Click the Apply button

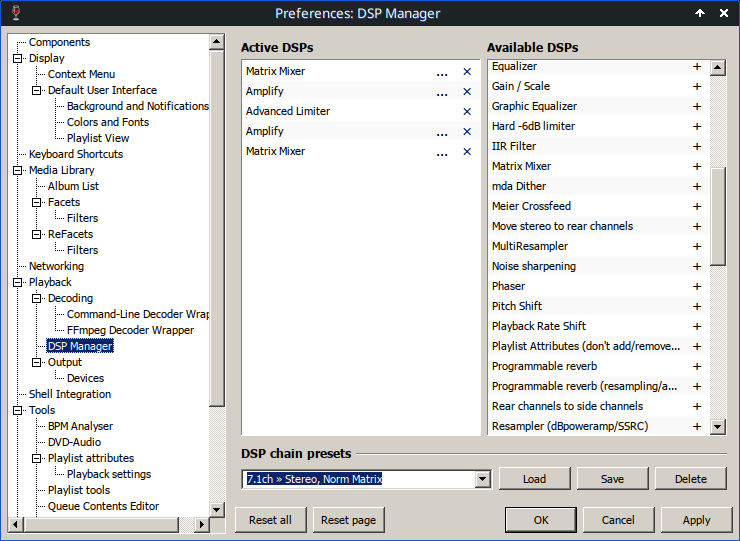pos(696,520)
